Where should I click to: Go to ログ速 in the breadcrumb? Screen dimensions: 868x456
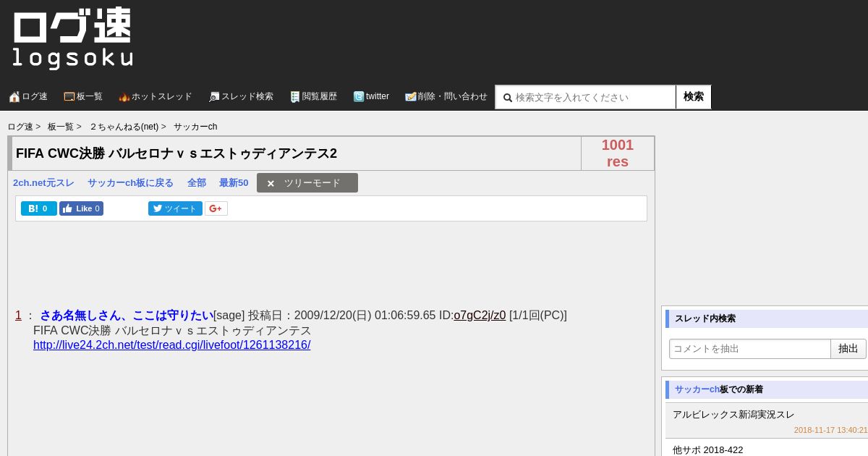(x=20, y=127)
